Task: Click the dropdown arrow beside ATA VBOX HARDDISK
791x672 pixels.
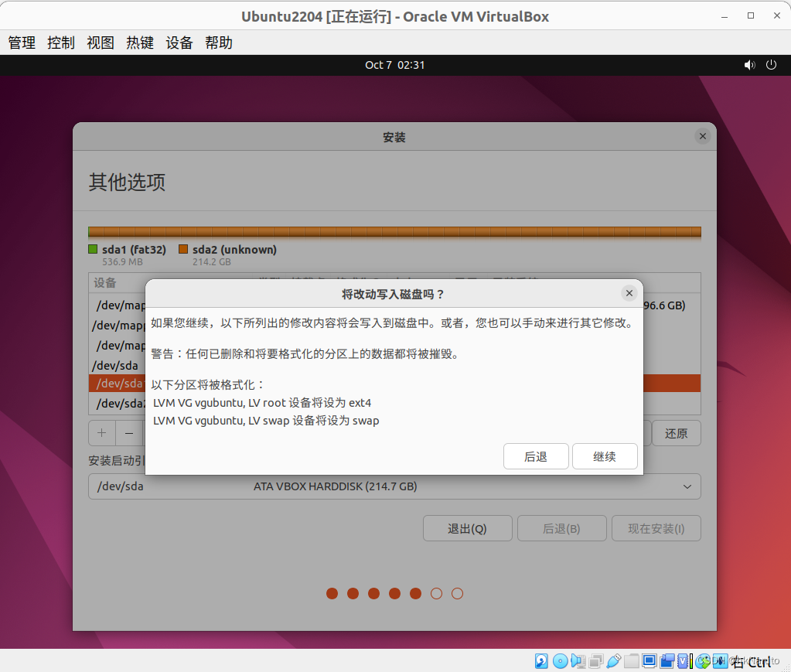Action: coord(687,487)
